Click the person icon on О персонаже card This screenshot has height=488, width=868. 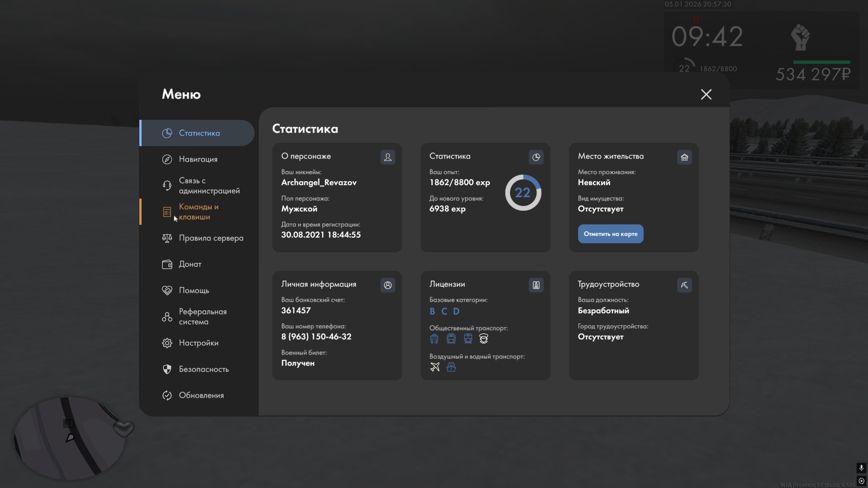(x=388, y=157)
